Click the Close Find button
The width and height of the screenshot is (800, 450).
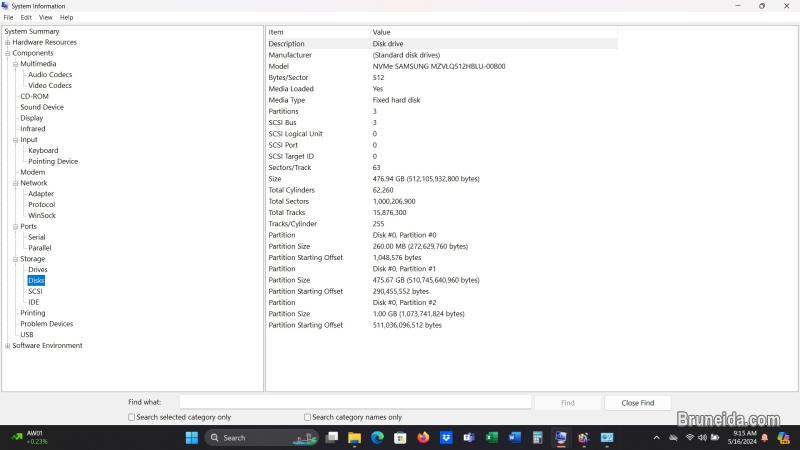coord(637,403)
